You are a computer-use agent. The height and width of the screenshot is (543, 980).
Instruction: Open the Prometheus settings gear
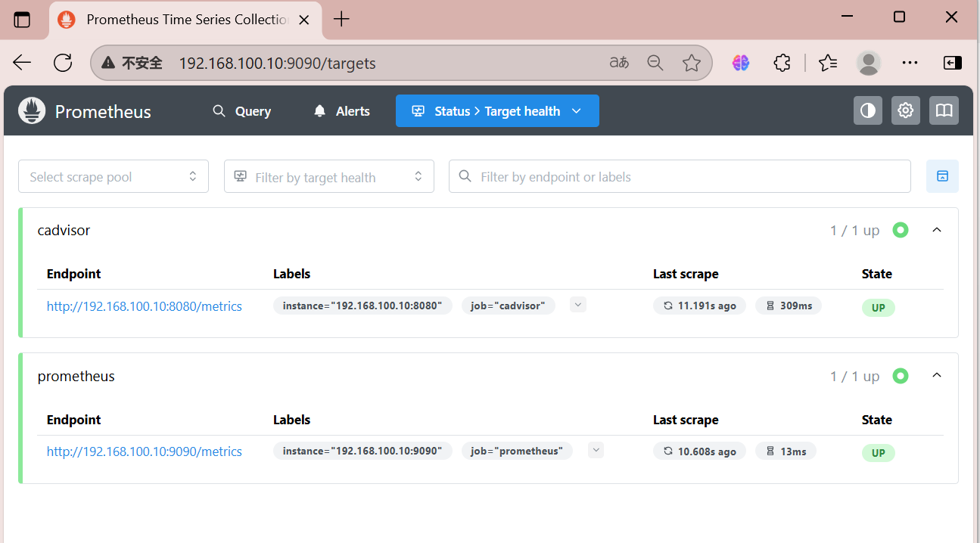906,111
